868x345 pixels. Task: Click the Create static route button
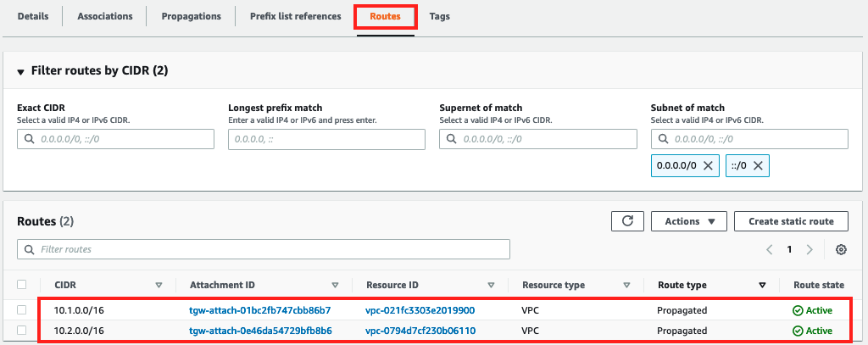(x=791, y=221)
